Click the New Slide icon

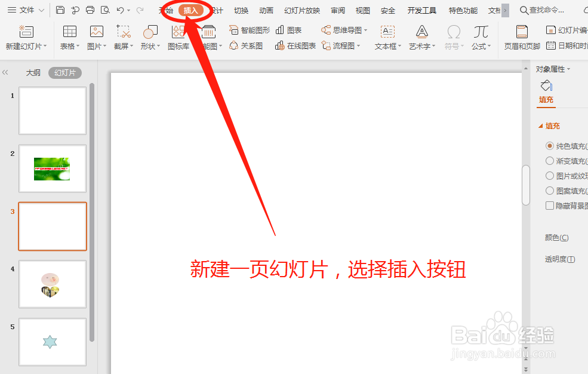26,32
